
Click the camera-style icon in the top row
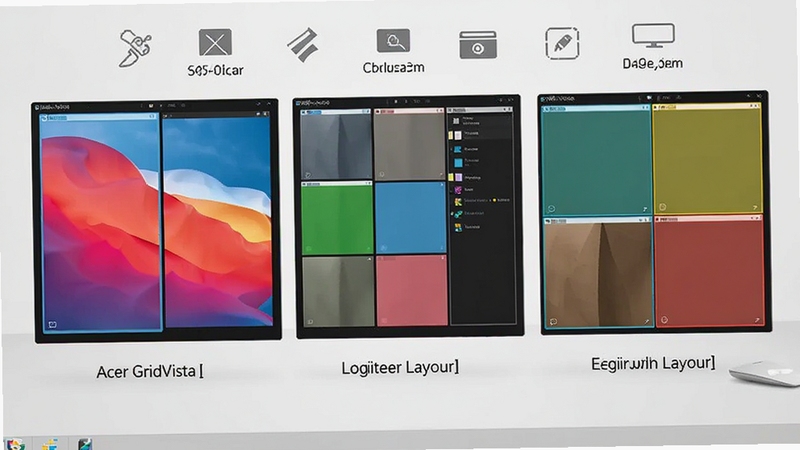pyautogui.click(x=478, y=45)
